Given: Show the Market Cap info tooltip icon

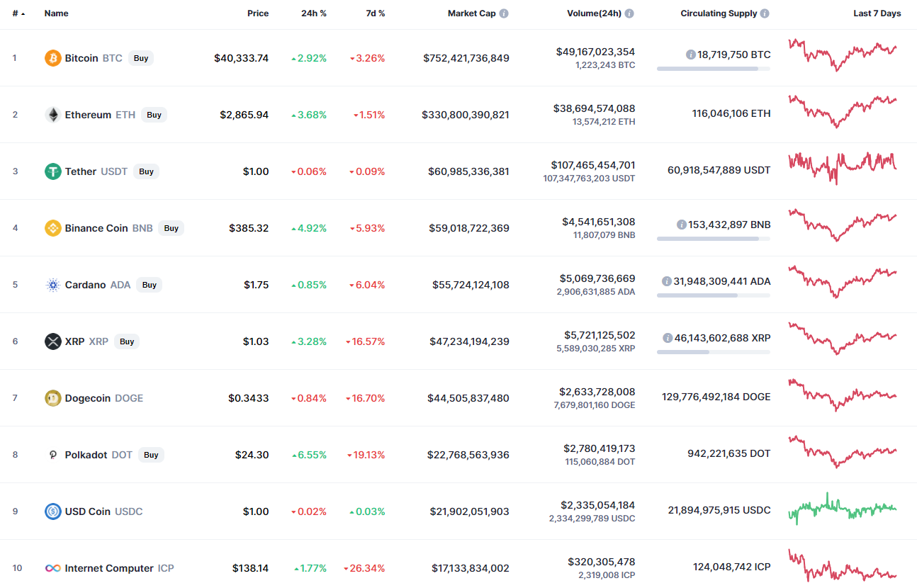Looking at the screenshot, I should coord(504,13).
